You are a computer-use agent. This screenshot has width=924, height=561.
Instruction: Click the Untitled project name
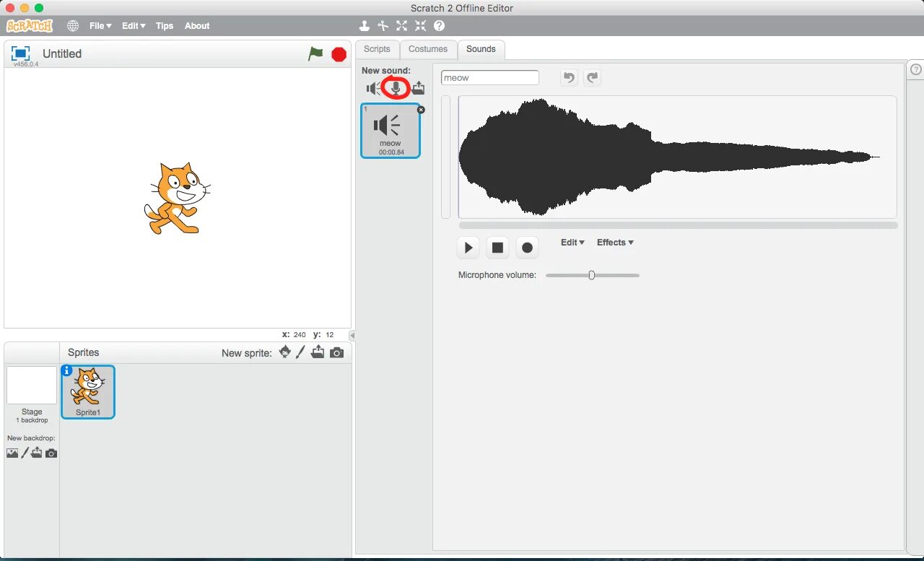[x=62, y=53]
